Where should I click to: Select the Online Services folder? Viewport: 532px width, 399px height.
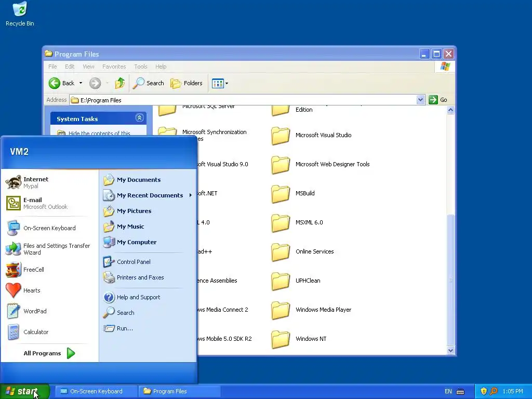click(x=303, y=252)
